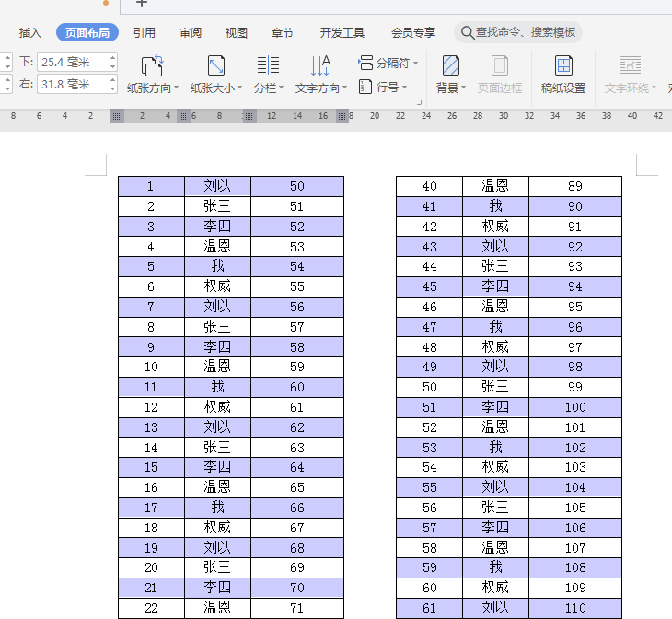
Task: Open the page setup dialog launcher
Action: click(x=420, y=101)
